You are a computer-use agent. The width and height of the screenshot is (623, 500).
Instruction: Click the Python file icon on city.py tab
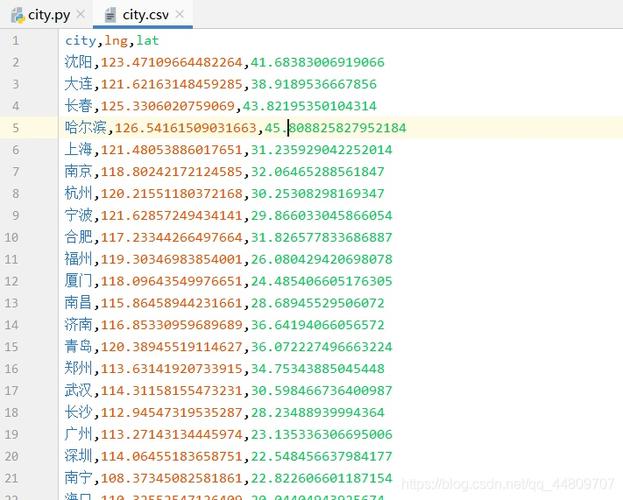click(x=18, y=15)
